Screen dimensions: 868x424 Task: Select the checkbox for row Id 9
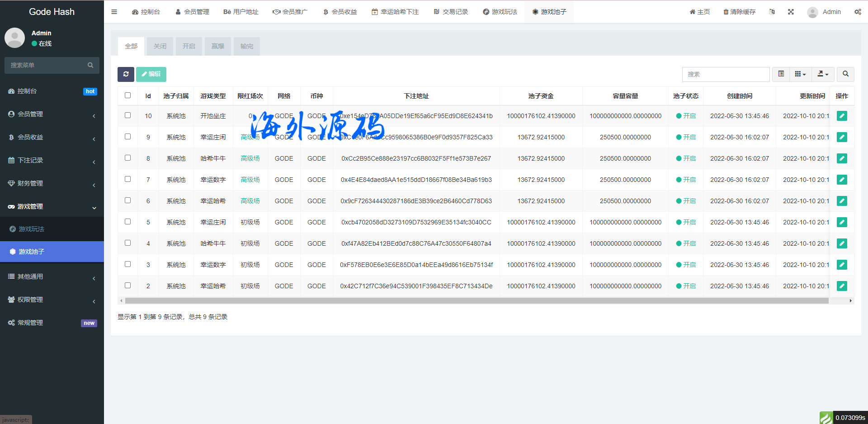coord(127,137)
